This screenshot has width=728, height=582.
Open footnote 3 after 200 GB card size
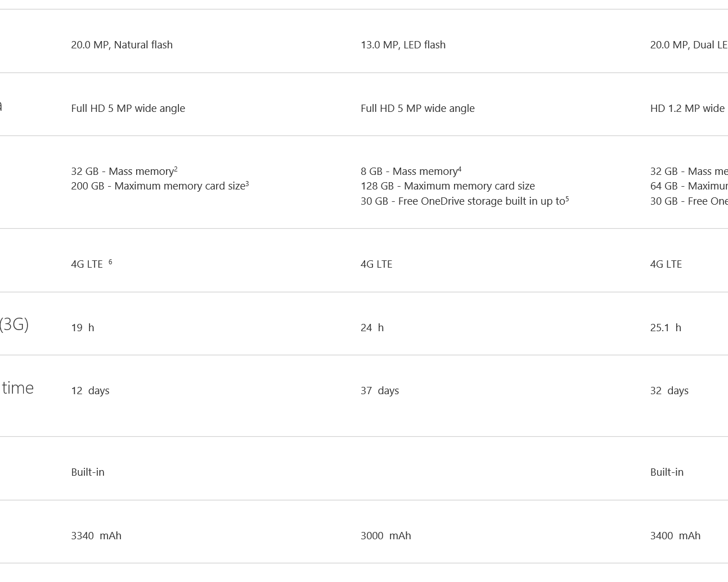[247, 183]
